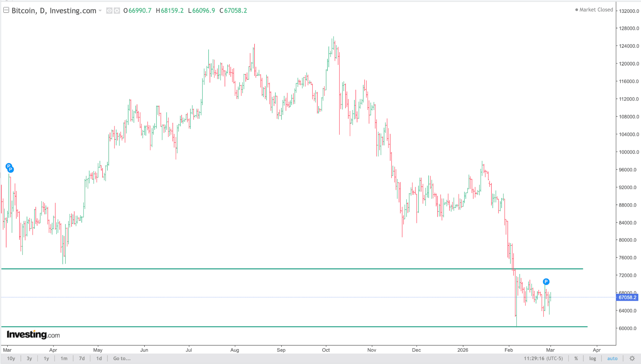This screenshot has width=641, height=364.
Task: Switch to percentage scale with the % button
Action: [x=576, y=358]
